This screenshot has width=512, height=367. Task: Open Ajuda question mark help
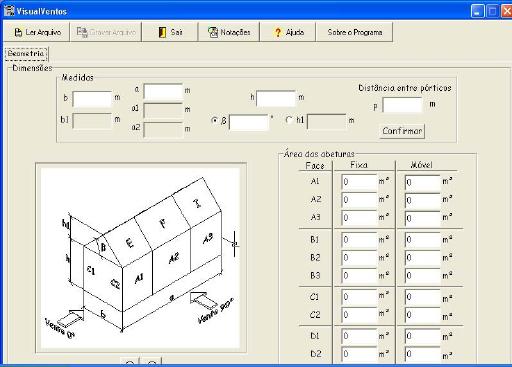(x=288, y=32)
